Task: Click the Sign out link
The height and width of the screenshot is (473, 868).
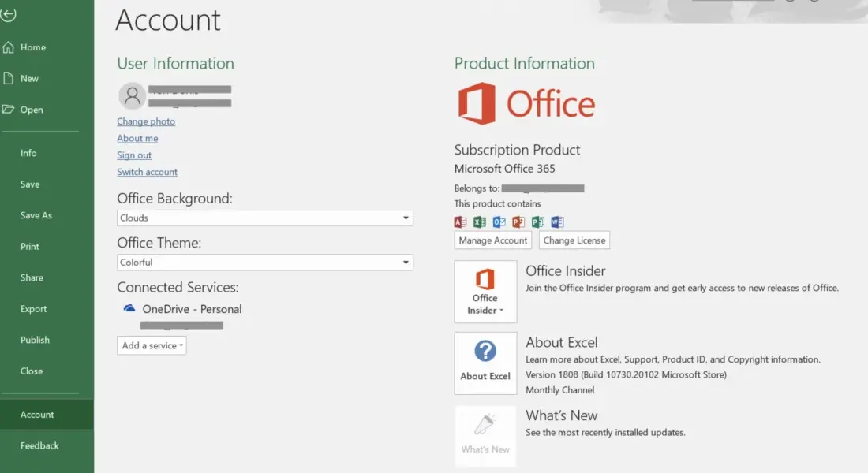Action: pyautogui.click(x=134, y=155)
